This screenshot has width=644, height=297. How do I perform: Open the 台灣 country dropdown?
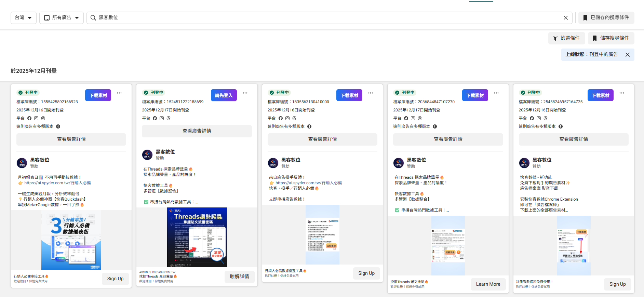(x=24, y=17)
